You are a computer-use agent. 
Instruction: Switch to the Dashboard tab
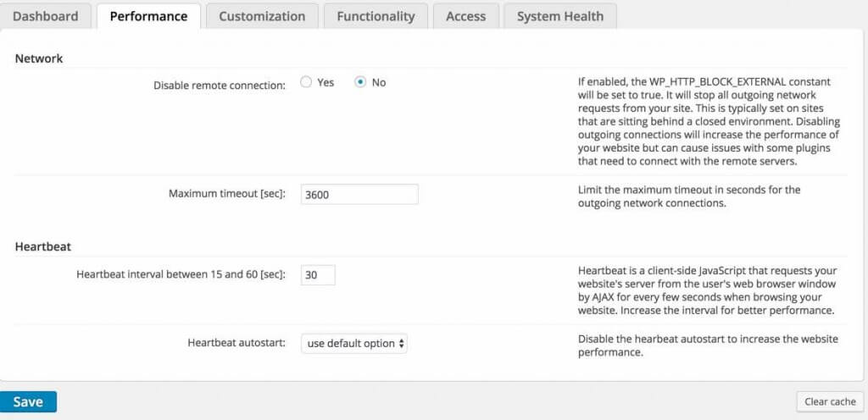tap(46, 16)
